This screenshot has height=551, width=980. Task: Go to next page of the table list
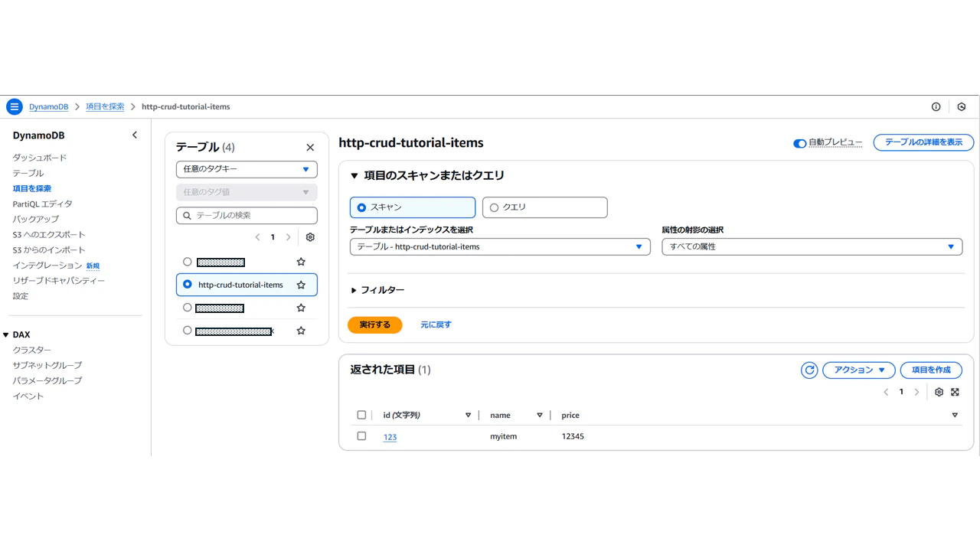click(289, 237)
